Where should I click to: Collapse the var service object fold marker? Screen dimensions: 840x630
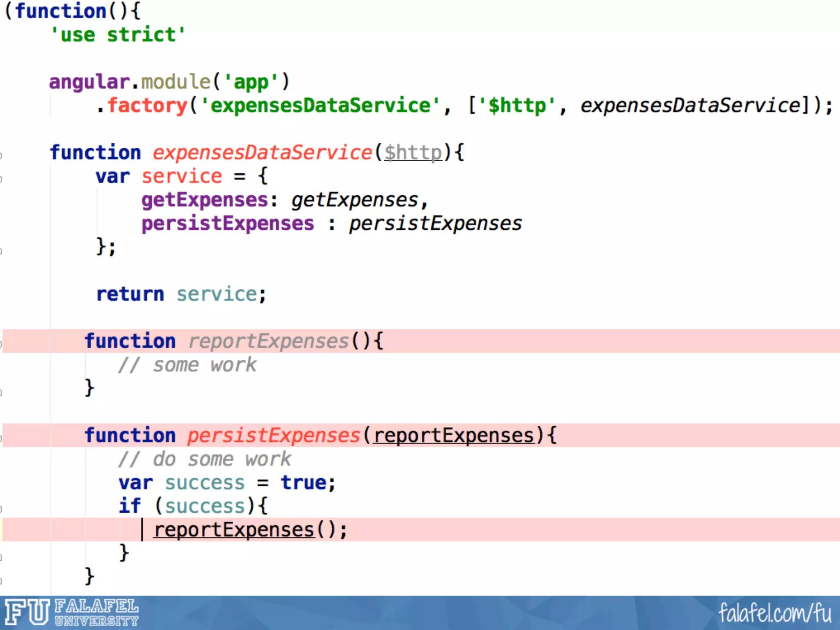1,179
